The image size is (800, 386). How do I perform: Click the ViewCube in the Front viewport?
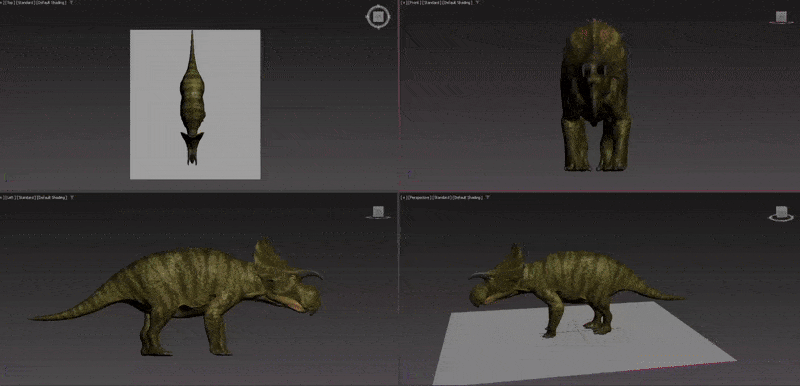[x=781, y=17]
